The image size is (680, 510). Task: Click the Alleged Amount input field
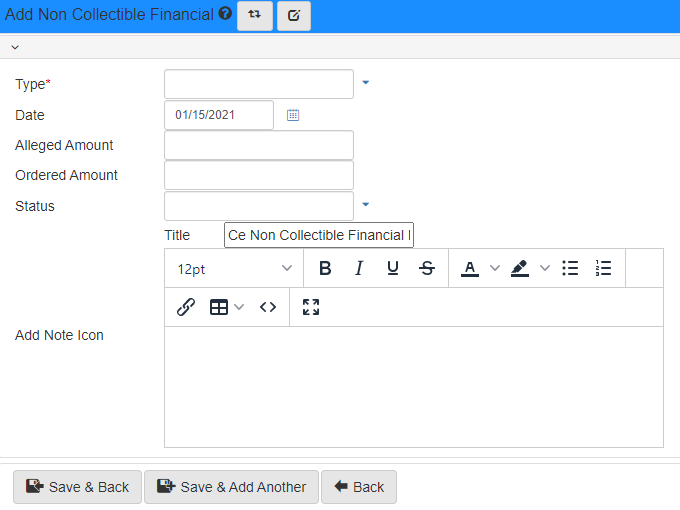259,145
